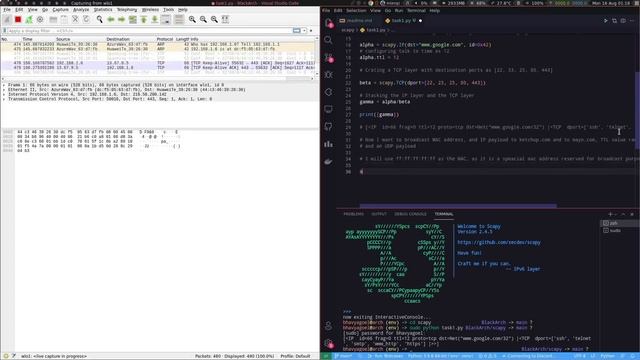
Task: Open Remote Explorer monitor icon in activity bar
Action: pyautogui.click(x=329, y=109)
